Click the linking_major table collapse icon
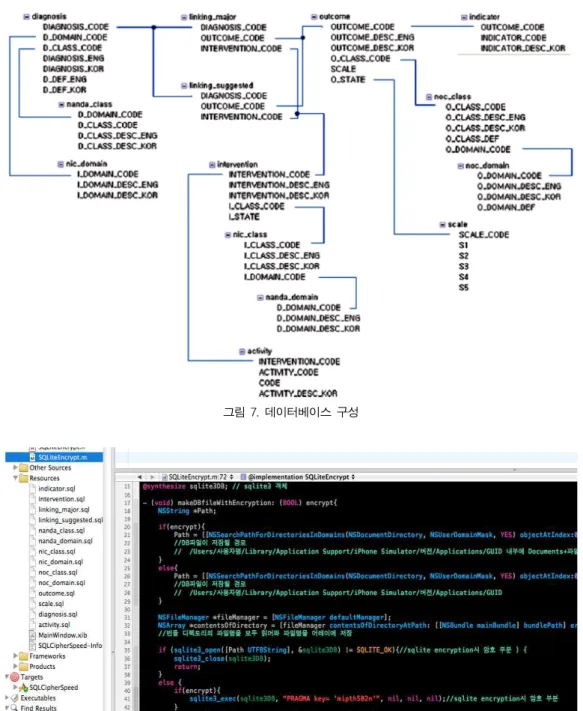The width and height of the screenshot is (583, 711). pyautogui.click(x=184, y=17)
